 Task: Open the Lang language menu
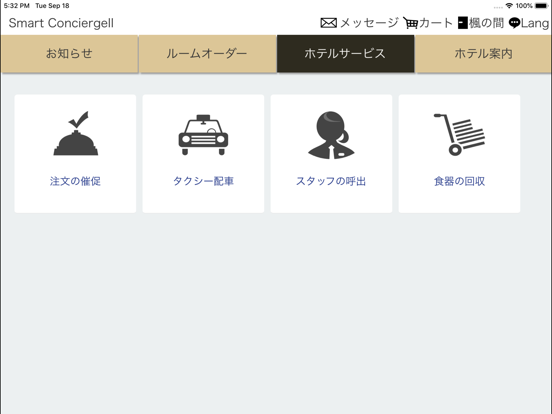535,23
